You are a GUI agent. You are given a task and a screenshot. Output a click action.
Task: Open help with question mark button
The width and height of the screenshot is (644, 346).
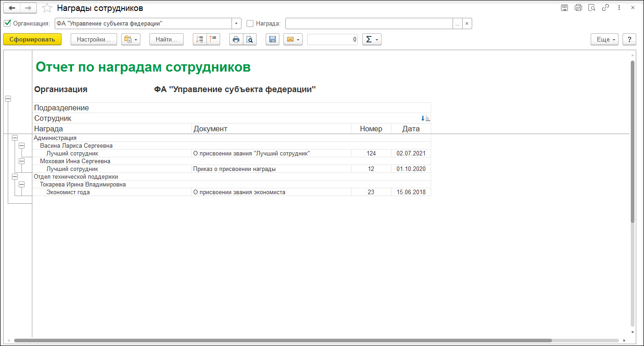coord(629,40)
